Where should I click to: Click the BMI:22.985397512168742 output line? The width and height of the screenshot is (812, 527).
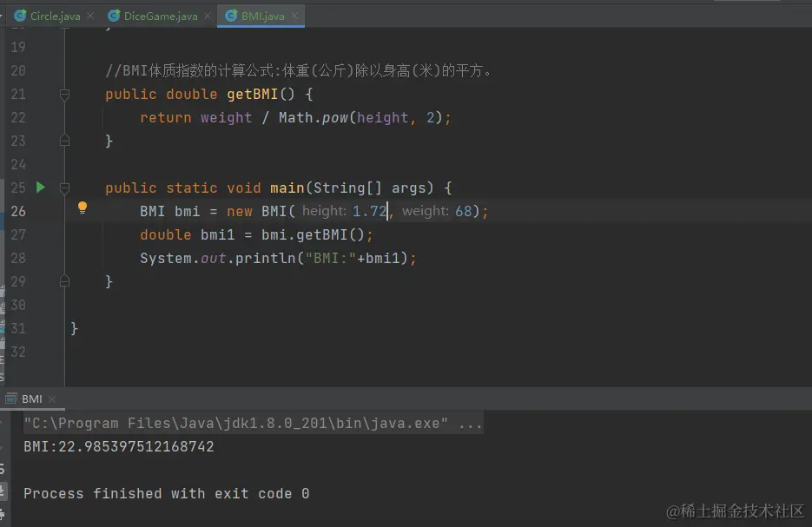click(119, 447)
